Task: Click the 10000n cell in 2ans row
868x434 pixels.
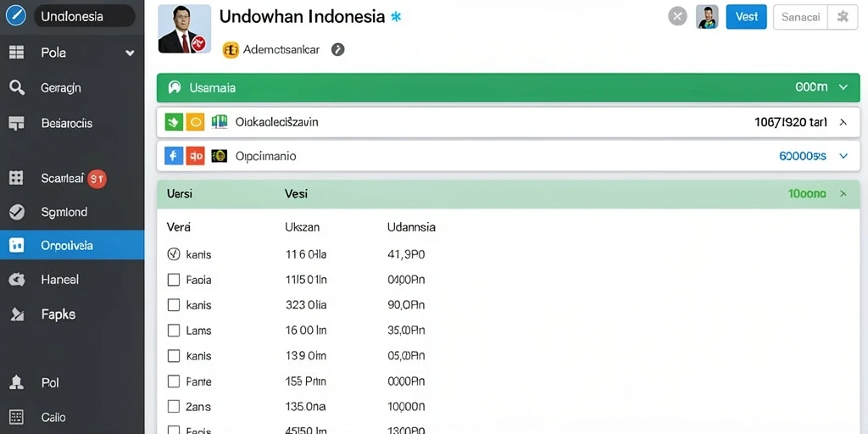Action: pos(406,407)
